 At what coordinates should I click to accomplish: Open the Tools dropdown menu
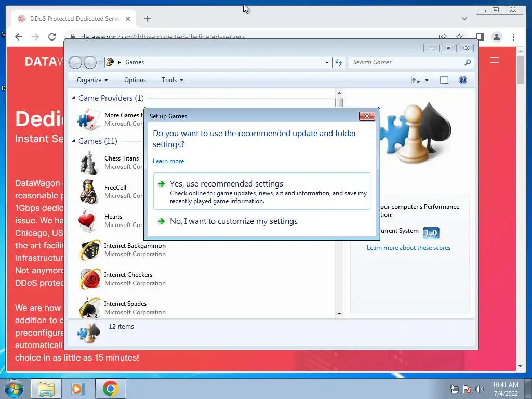pos(172,80)
